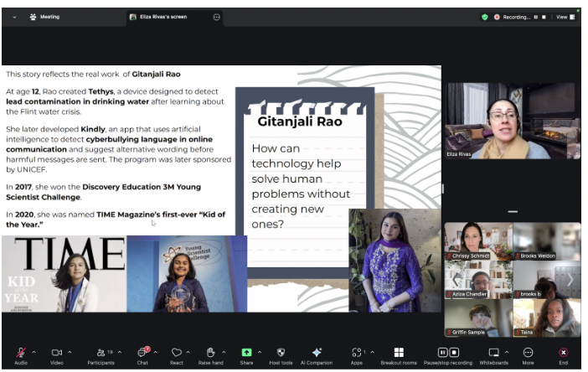
Task: Expand the top-left collapse chevron
Action: point(14,17)
